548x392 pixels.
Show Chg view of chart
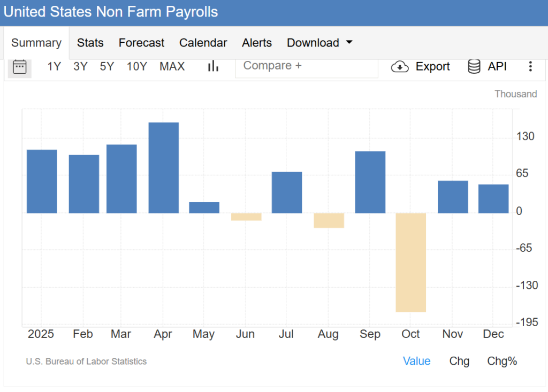pyautogui.click(x=459, y=361)
